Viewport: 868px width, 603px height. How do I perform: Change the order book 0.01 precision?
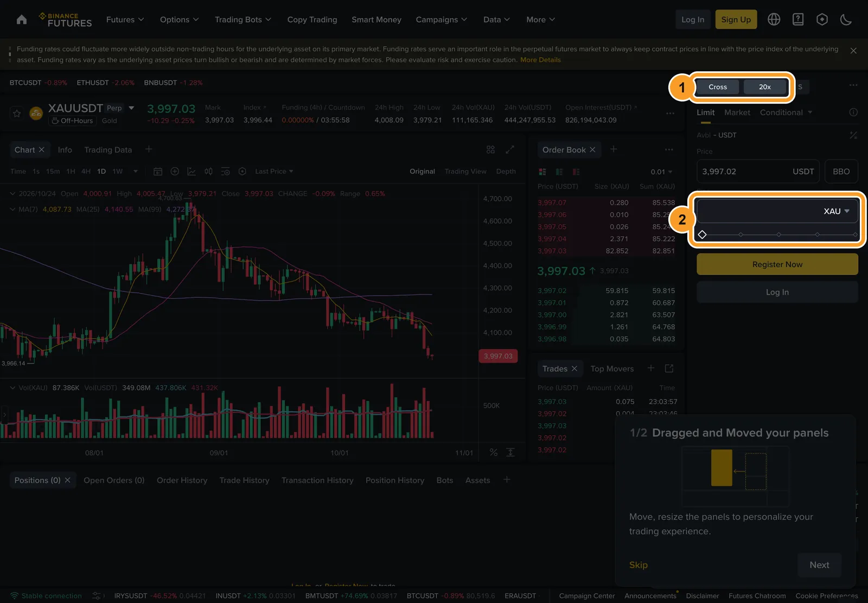(661, 172)
